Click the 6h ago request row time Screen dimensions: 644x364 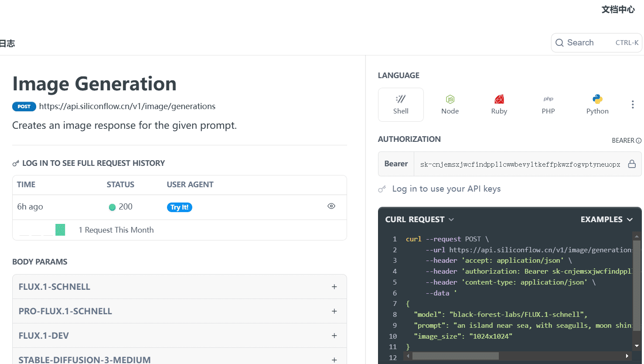click(x=30, y=207)
